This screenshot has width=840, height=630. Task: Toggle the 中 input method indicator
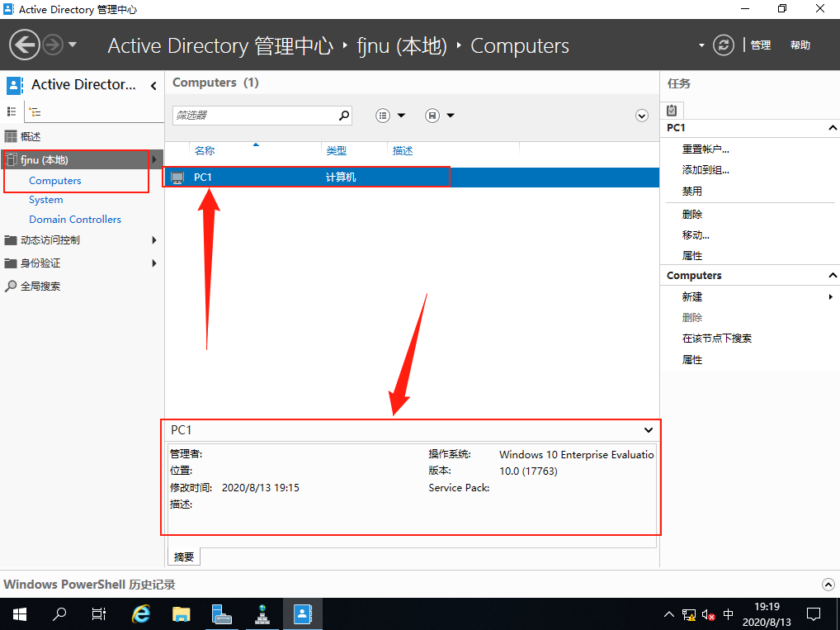click(728, 614)
